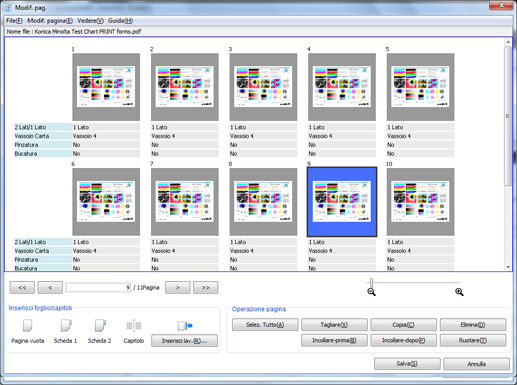Click the Elimina delete button
Screen dimensions: 517x385
[x=473, y=325]
